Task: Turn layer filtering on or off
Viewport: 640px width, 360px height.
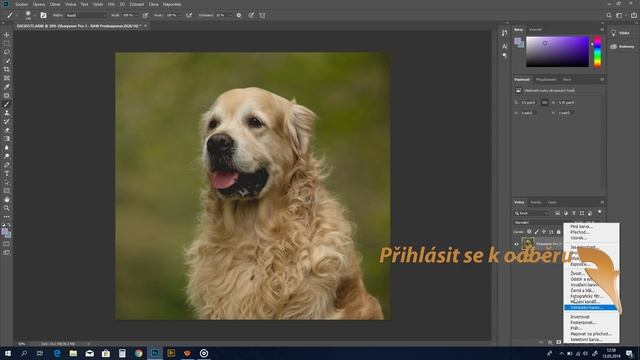Action: 600,212
